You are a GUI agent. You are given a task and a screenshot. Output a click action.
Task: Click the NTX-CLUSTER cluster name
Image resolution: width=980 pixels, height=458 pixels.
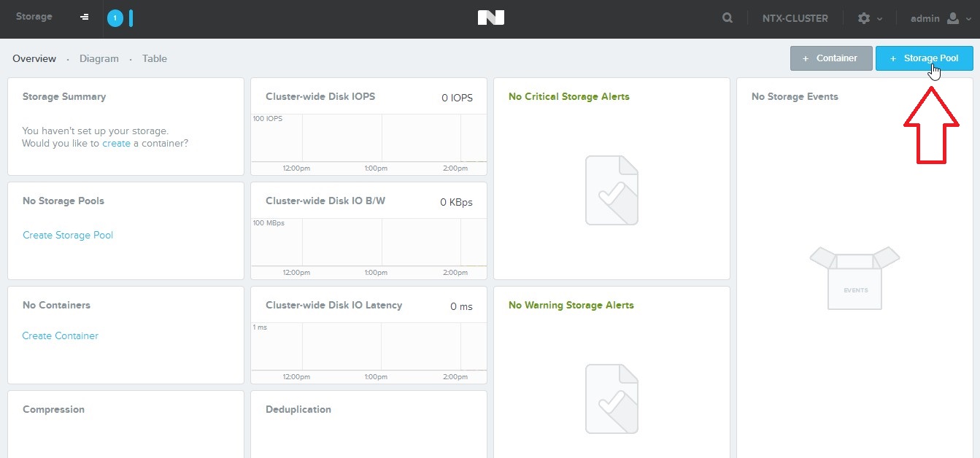[795, 19]
